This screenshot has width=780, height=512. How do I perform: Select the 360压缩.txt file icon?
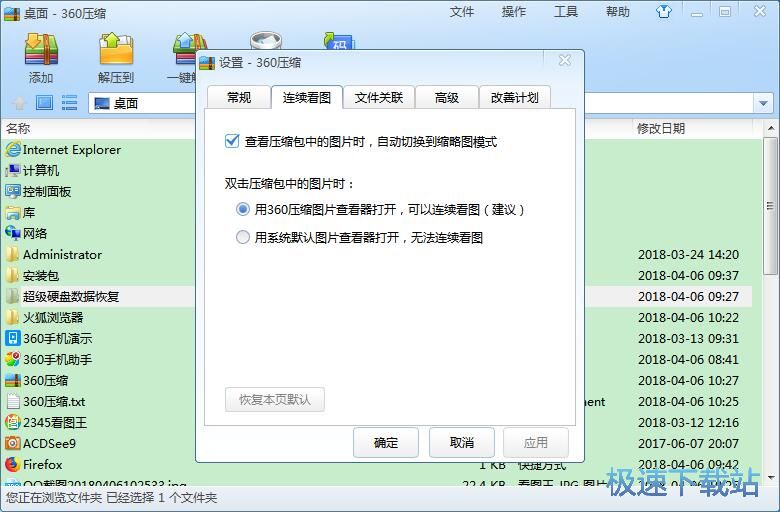click(x=13, y=401)
